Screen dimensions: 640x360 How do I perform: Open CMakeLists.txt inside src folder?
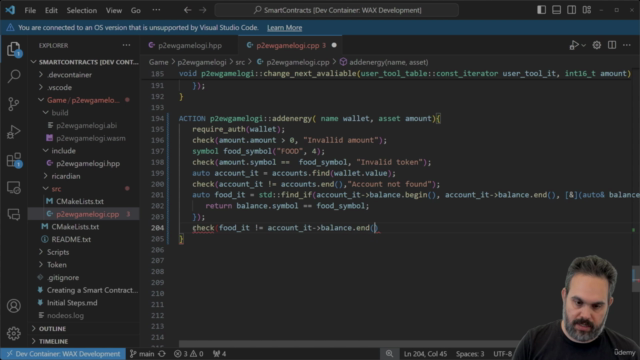[x=80, y=201]
